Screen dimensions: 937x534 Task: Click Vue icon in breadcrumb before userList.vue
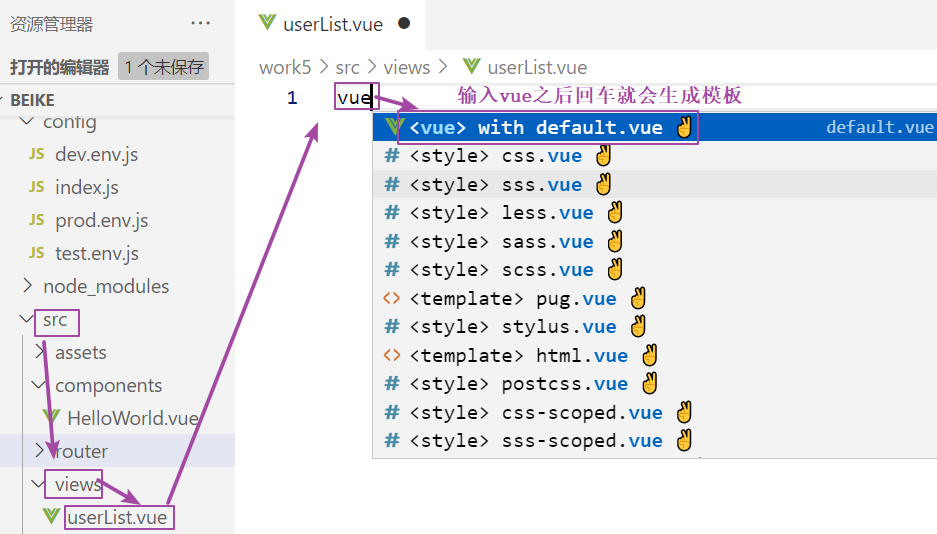pyautogui.click(x=472, y=67)
